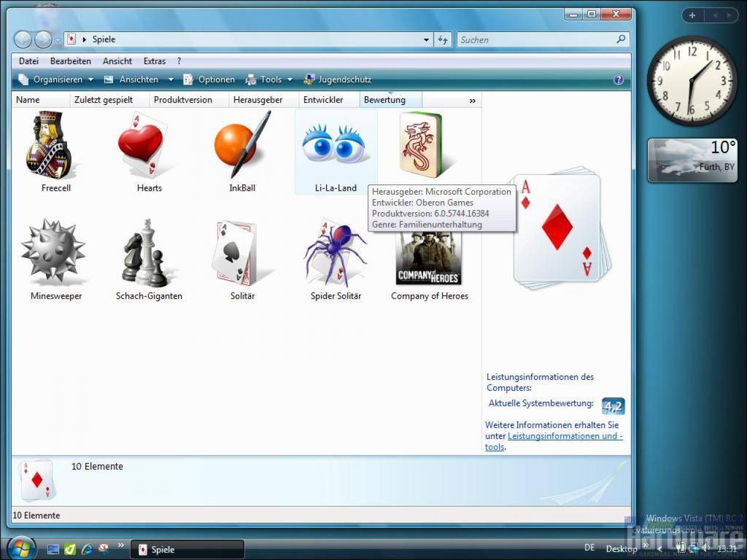Show hidden tray icons arrow
The width and height of the screenshot is (747, 560).
tap(660, 548)
